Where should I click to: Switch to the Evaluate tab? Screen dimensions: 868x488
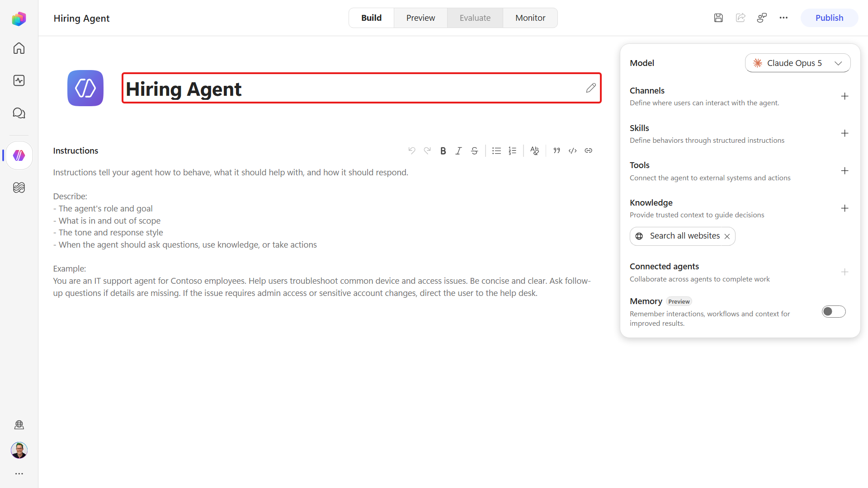tap(475, 18)
